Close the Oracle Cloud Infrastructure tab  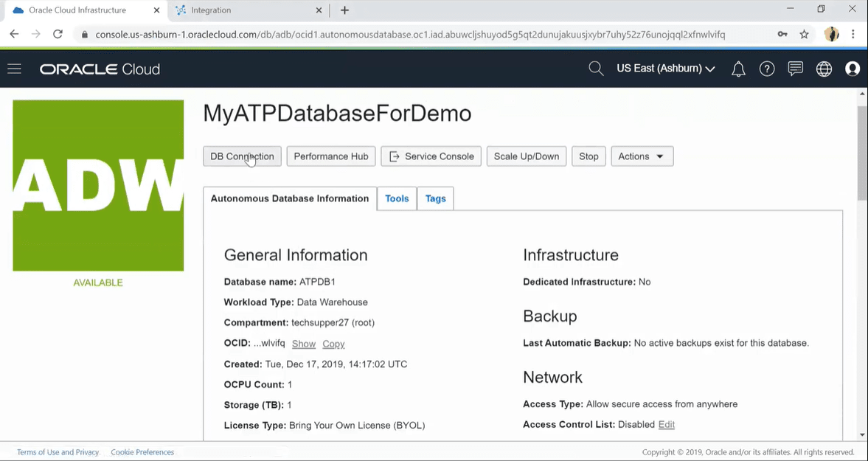[x=157, y=10]
